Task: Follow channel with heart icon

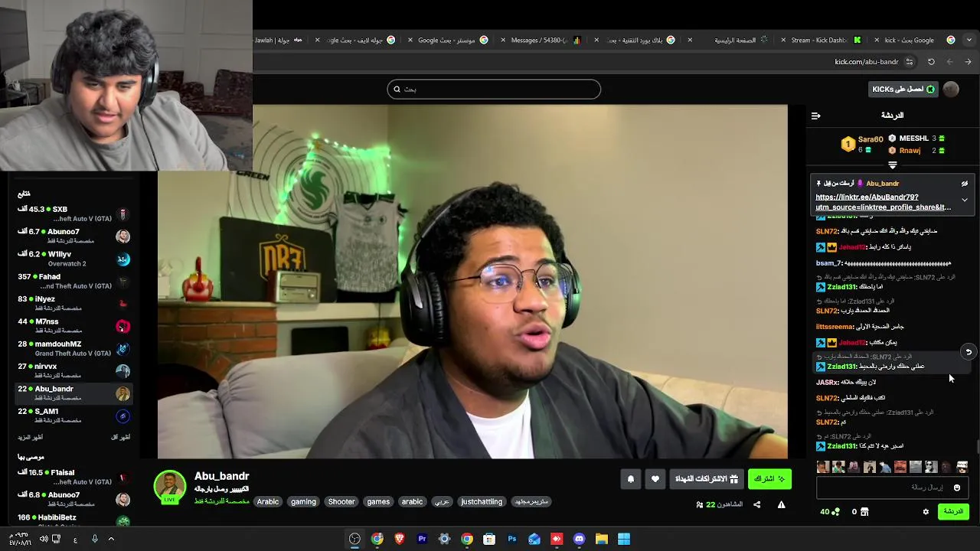Action: tap(655, 479)
